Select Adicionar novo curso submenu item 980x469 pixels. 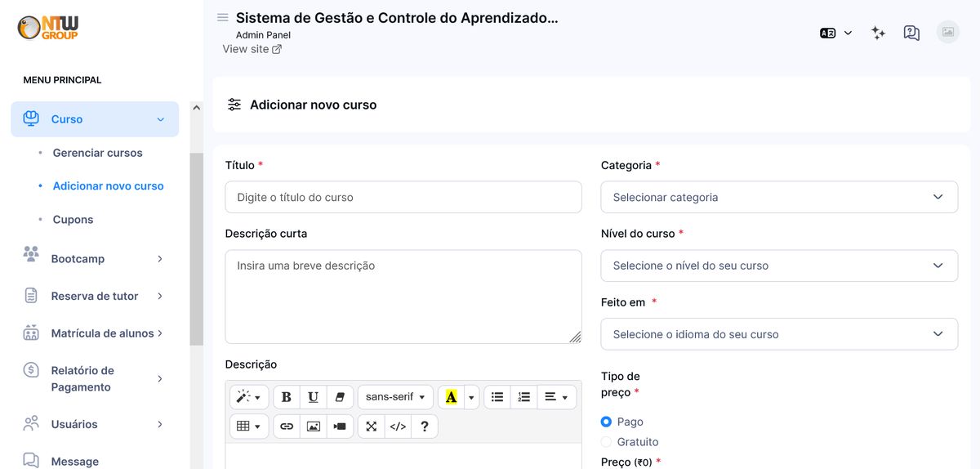108,186
